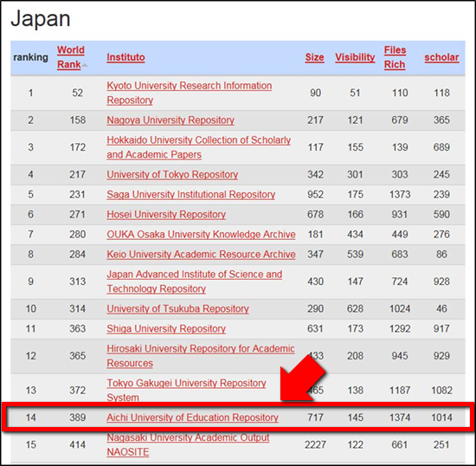The width and height of the screenshot is (476, 466).
Task: Select Files Rich value 1373 in Saga row
Action: pyautogui.click(x=400, y=194)
